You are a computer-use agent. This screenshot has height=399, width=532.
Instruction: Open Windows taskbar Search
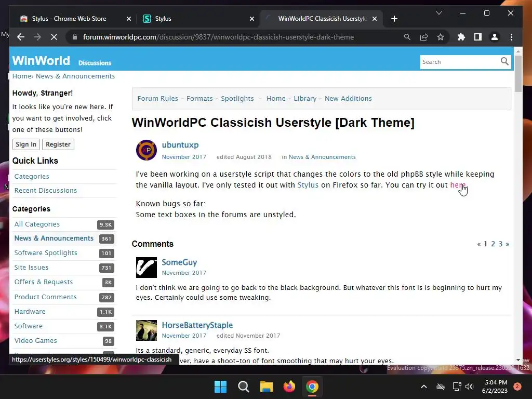243,387
